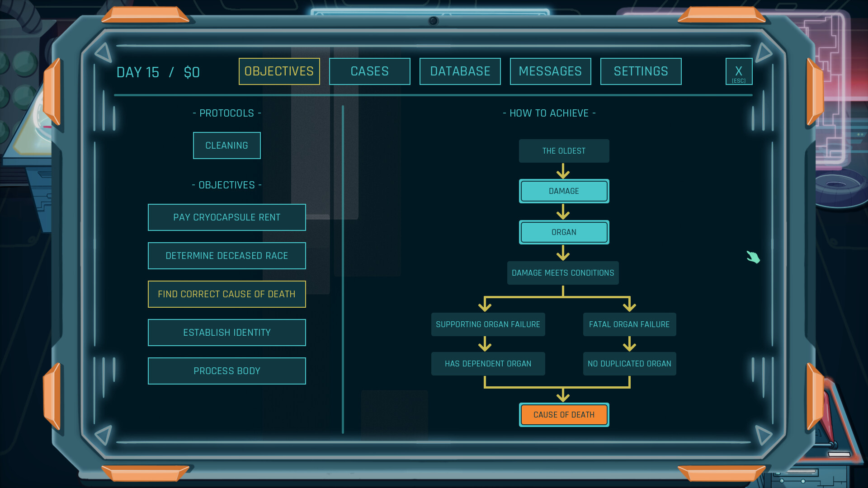868x488 pixels.
Task: Open DAMAGE MEETS CONDITIONS node
Action: [563, 272]
